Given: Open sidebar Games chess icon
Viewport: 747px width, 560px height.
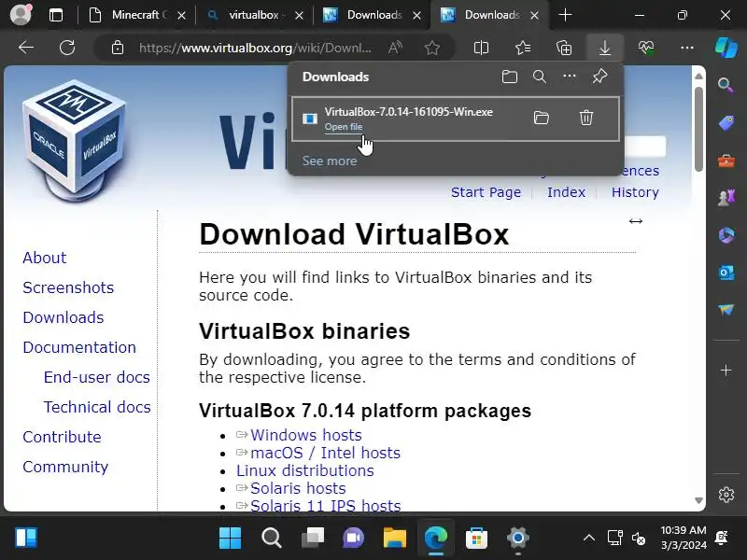Looking at the screenshot, I should 726,198.
